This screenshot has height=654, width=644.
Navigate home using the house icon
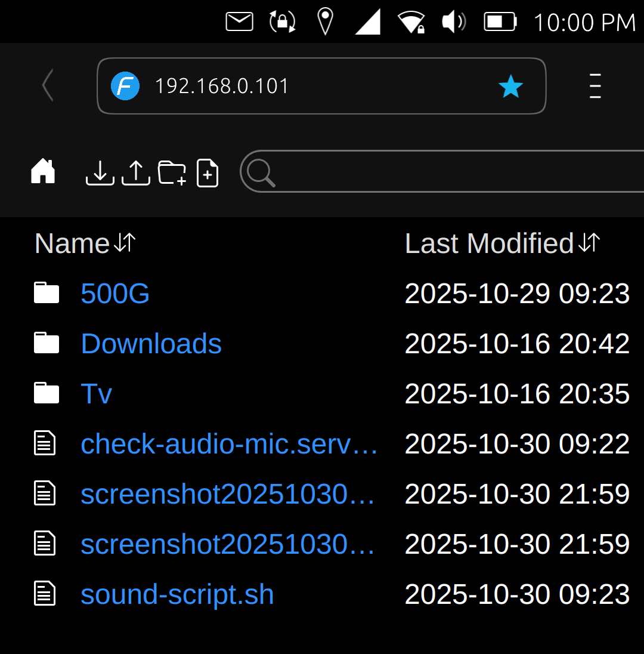42,172
